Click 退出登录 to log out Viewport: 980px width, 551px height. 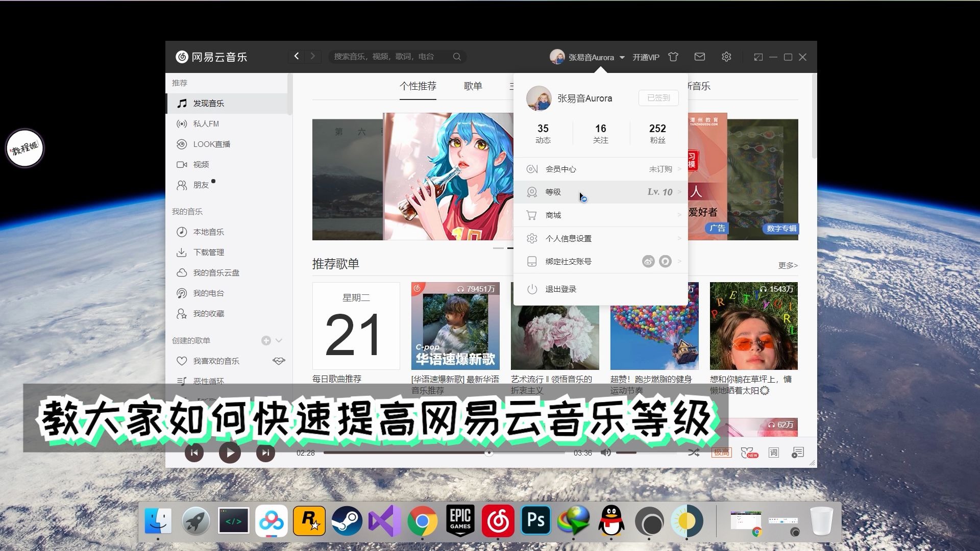[601, 289]
